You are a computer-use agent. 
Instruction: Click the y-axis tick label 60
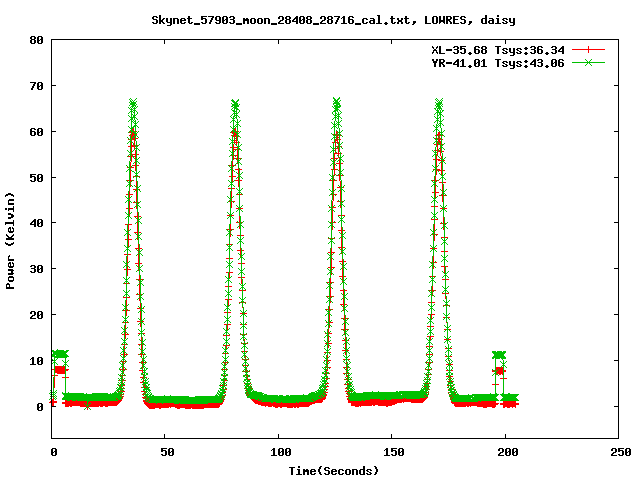pyautogui.click(x=36, y=132)
